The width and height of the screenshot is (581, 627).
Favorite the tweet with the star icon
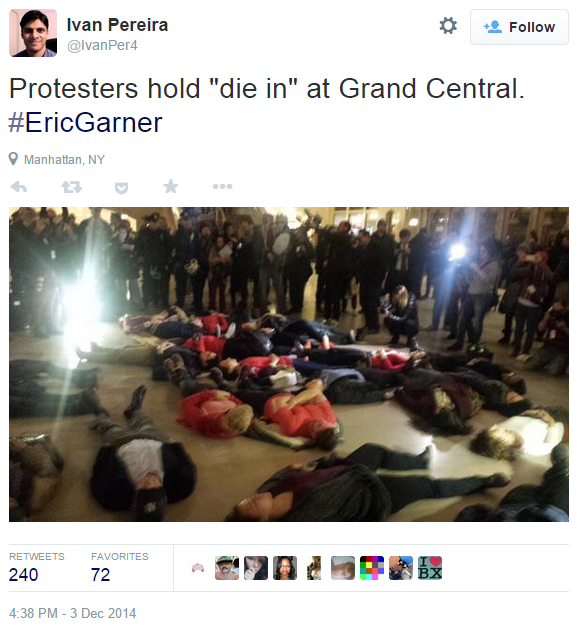[171, 186]
